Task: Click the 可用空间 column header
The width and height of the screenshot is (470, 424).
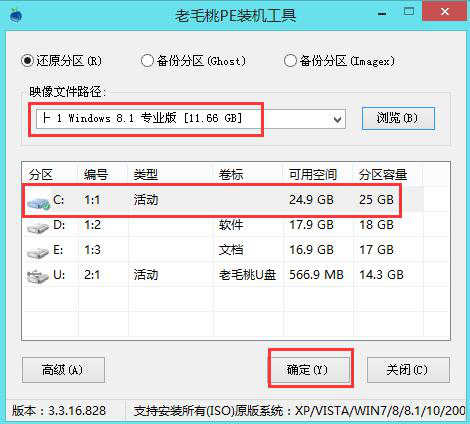Action: click(x=313, y=175)
